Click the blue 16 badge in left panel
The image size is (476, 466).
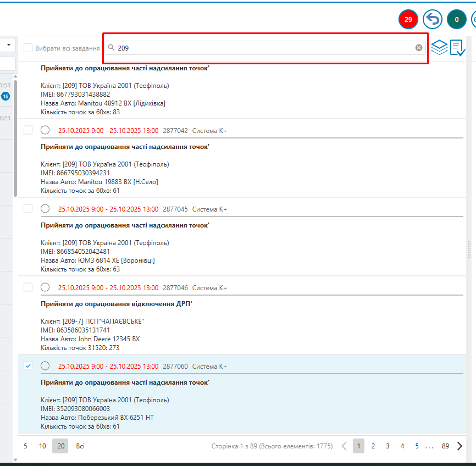[x=5, y=96]
